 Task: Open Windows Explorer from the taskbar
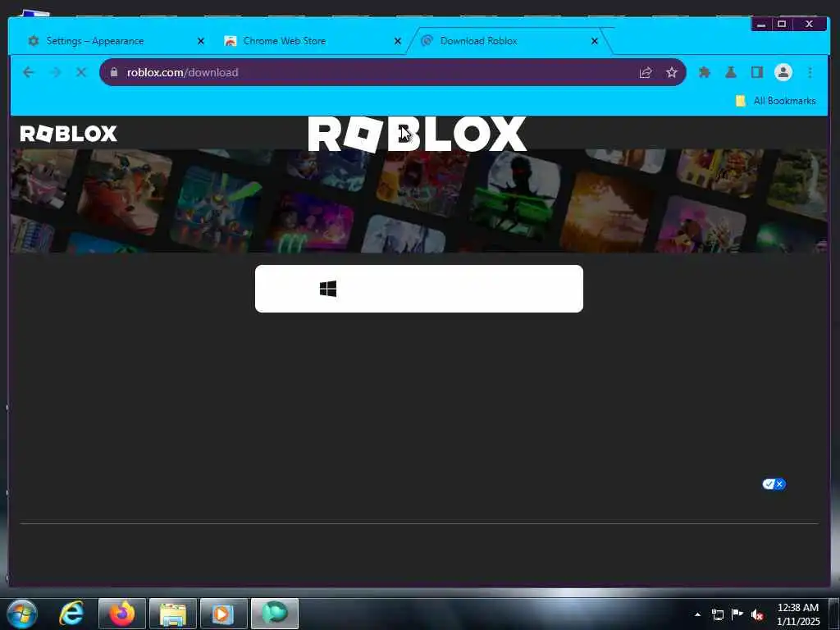coord(173,614)
